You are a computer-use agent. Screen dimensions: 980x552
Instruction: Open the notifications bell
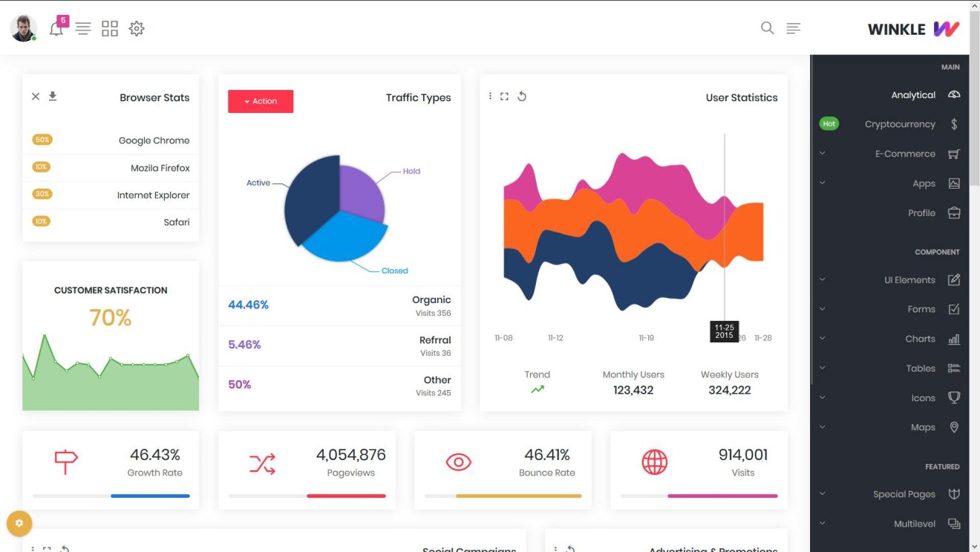[x=56, y=28]
